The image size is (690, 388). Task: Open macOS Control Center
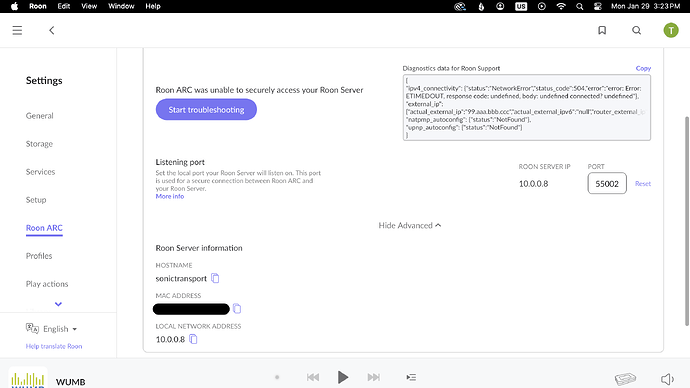598,6
